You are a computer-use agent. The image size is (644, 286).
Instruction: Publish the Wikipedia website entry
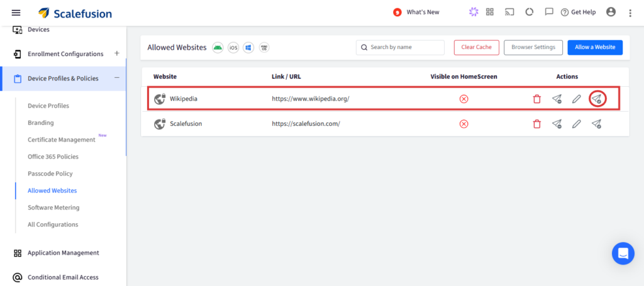click(597, 99)
